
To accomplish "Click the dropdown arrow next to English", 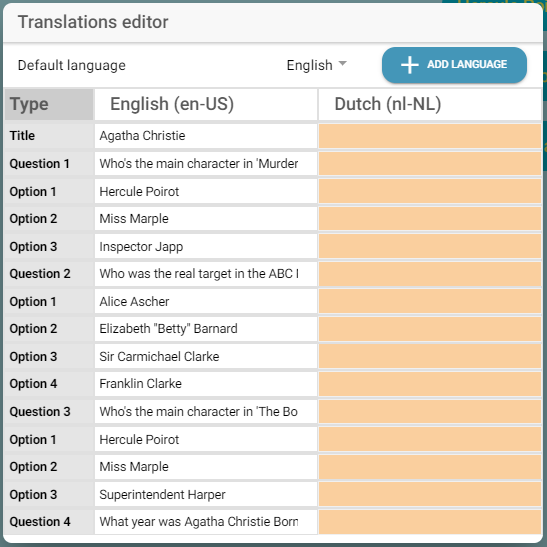I will [x=343, y=63].
